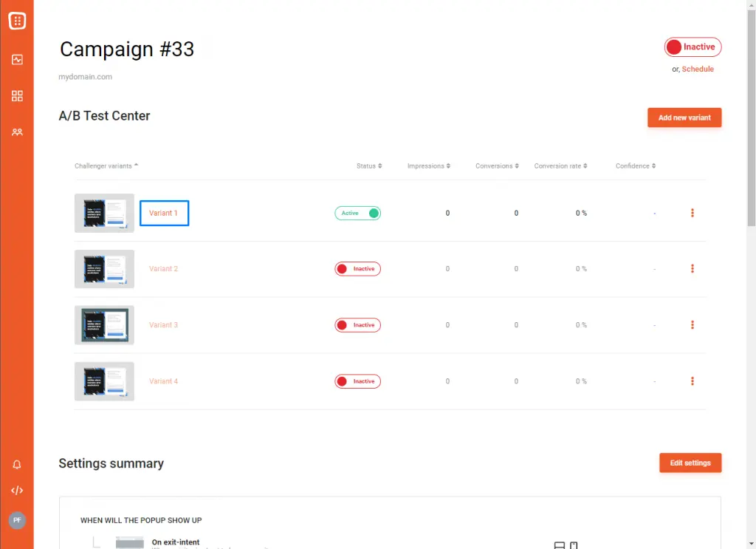This screenshot has width=756, height=549.
Task: Click the PF user avatar
Action: [17, 520]
